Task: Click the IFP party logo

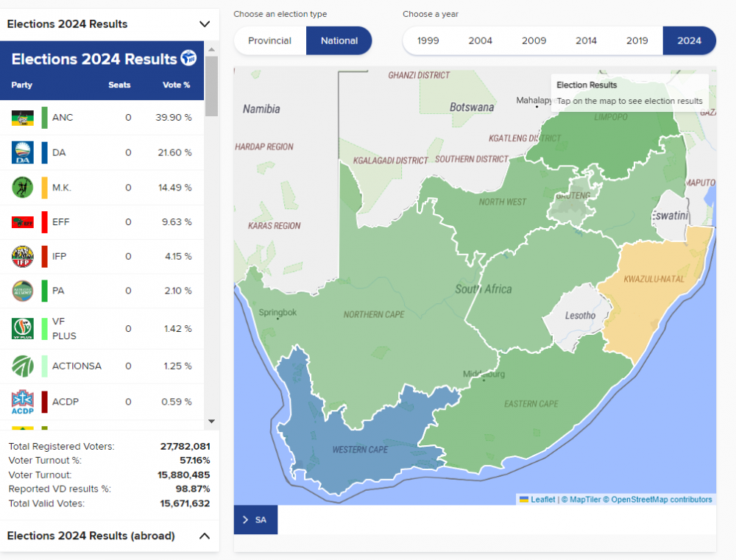Action: 23,256
